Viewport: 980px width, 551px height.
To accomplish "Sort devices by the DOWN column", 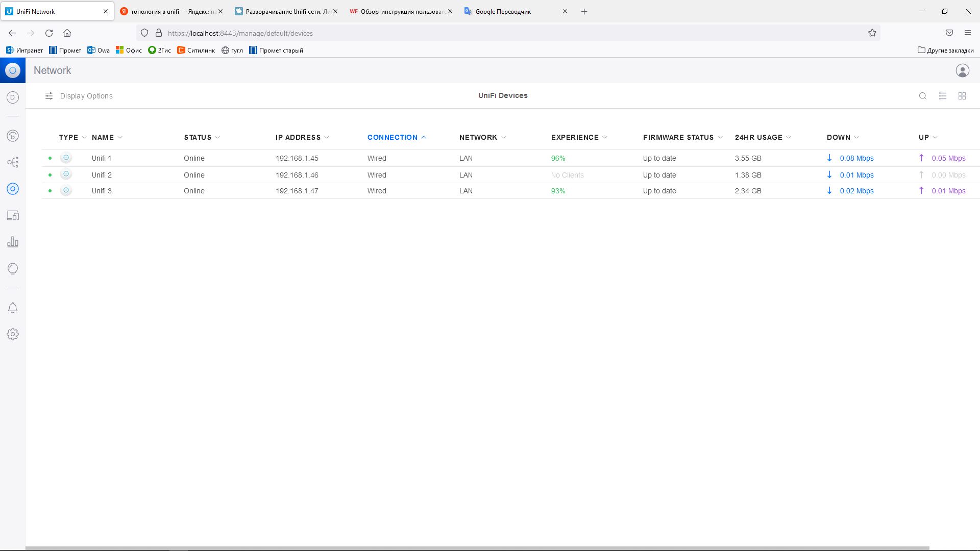I will [843, 137].
